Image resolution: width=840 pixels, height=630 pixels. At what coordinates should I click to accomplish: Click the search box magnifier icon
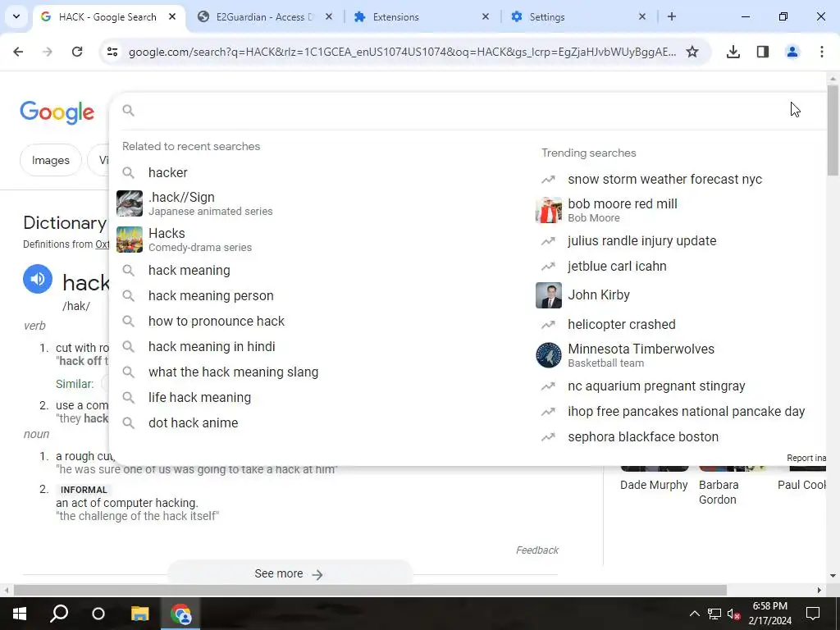[x=128, y=111]
